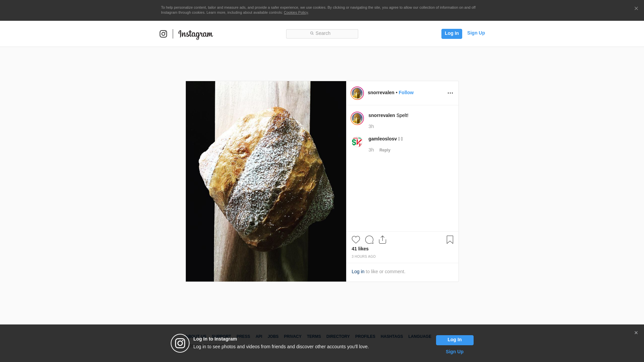Click the comment speech bubble icon

369,240
